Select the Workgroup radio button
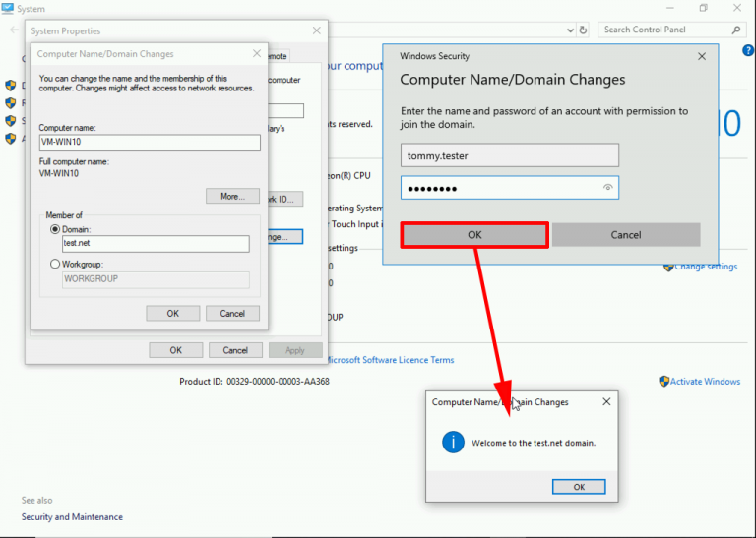756x538 pixels. pos(55,264)
